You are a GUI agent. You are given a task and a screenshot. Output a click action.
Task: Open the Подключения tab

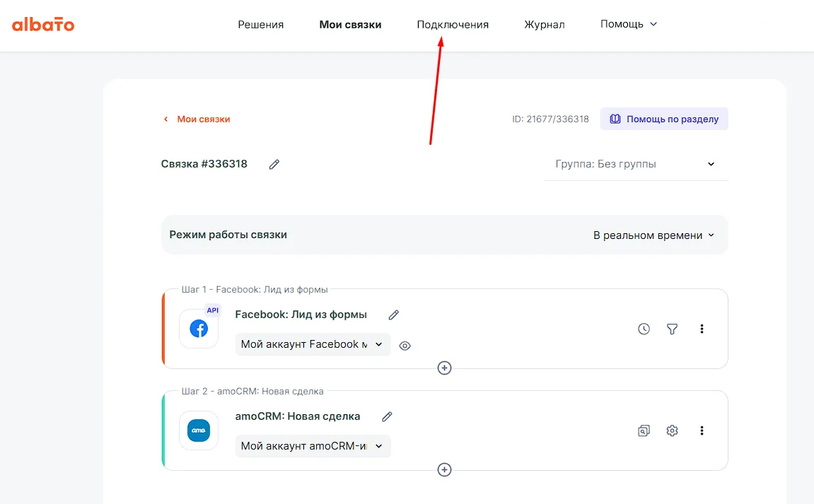click(x=453, y=24)
